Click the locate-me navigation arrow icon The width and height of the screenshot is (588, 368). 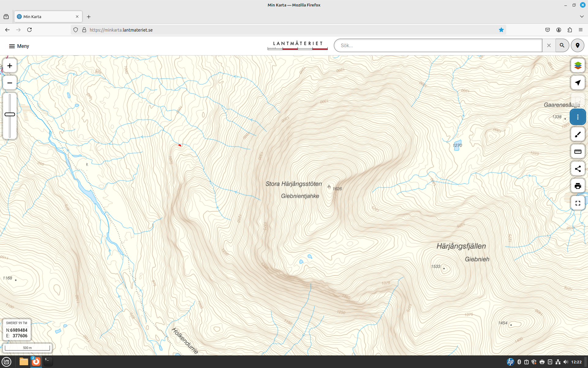click(578, 83)
